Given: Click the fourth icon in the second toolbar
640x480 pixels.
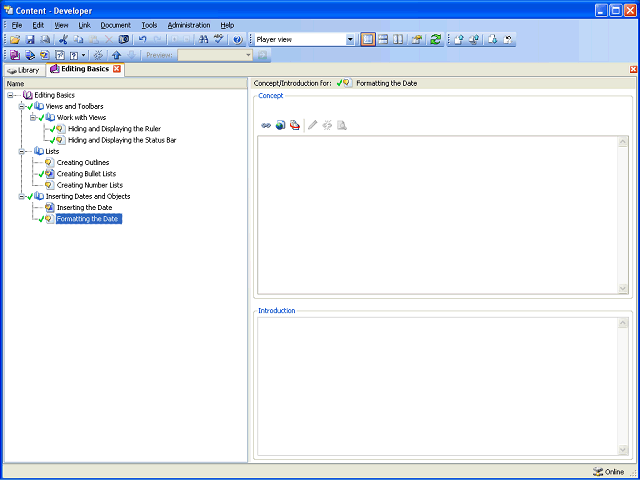Looking at the screenshot, I should (60, 55).
